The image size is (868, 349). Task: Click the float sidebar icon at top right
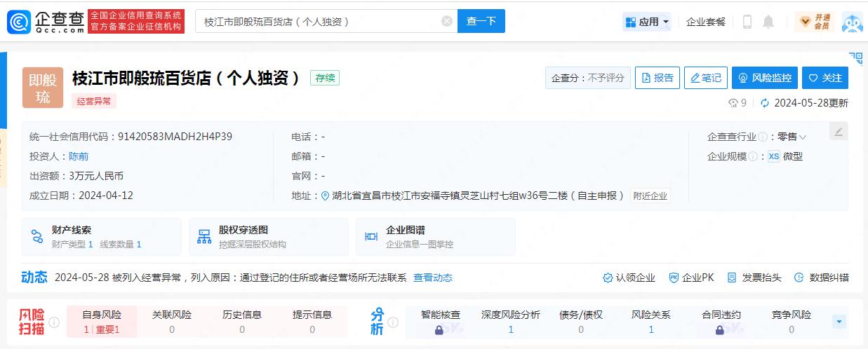click(855, 58)
